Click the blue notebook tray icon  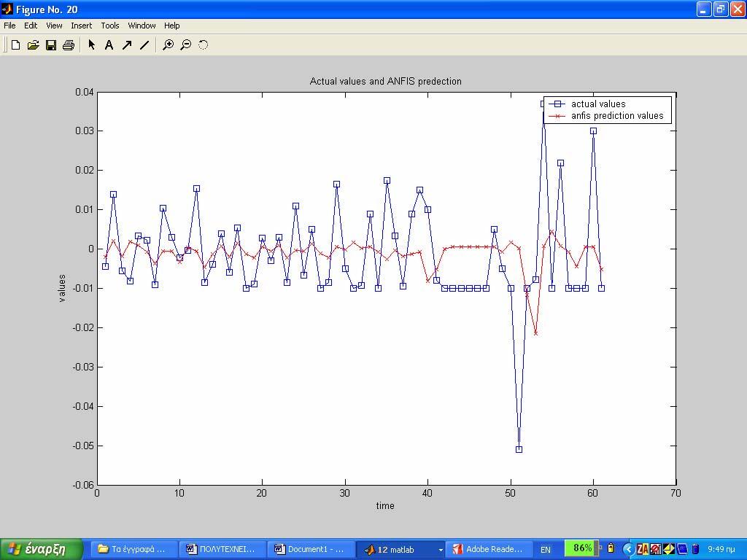[682, 550]
